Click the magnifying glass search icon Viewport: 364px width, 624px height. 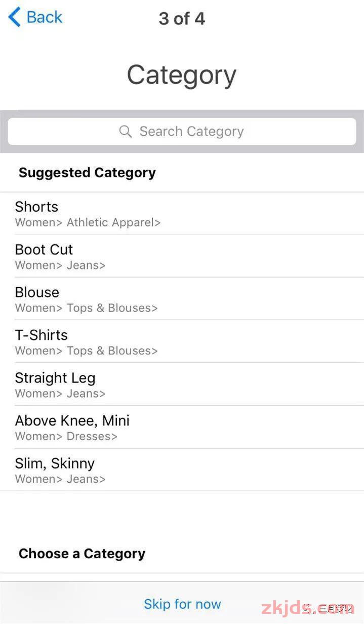point(126,132)
